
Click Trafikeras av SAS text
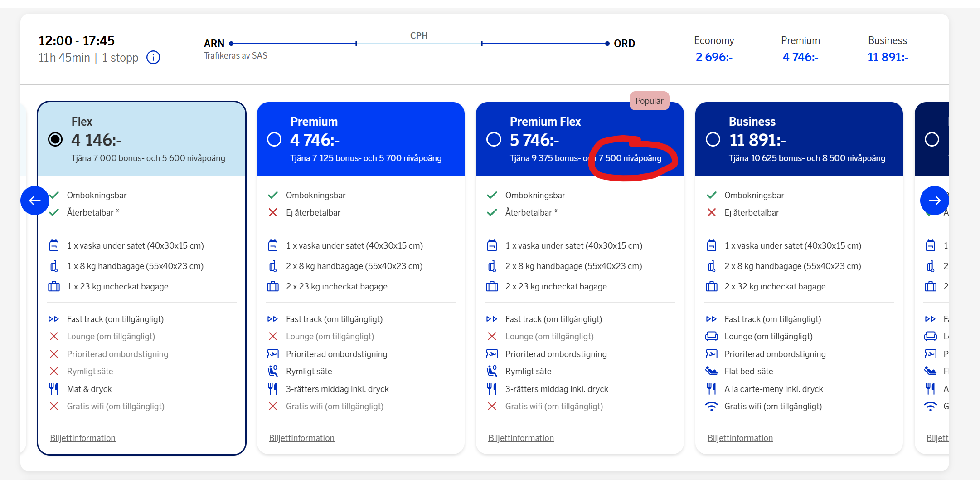click(x=235, y=55)
